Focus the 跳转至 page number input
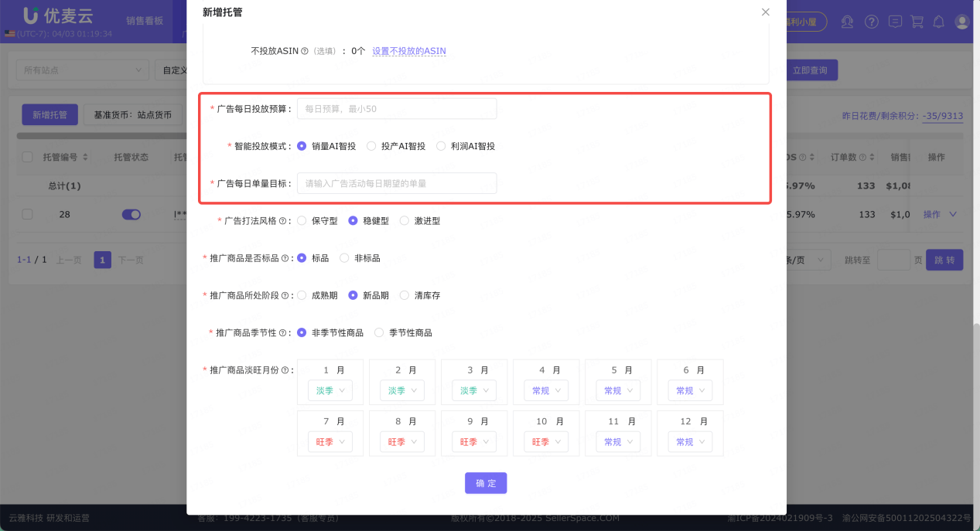 click(893, 260)
